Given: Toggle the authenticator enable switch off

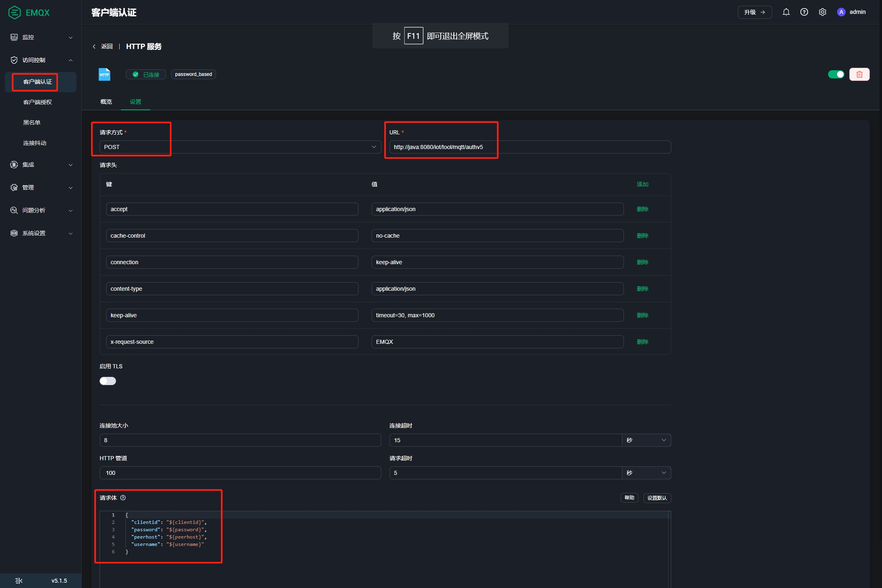Looking at the screenshot, I should 836,74.
